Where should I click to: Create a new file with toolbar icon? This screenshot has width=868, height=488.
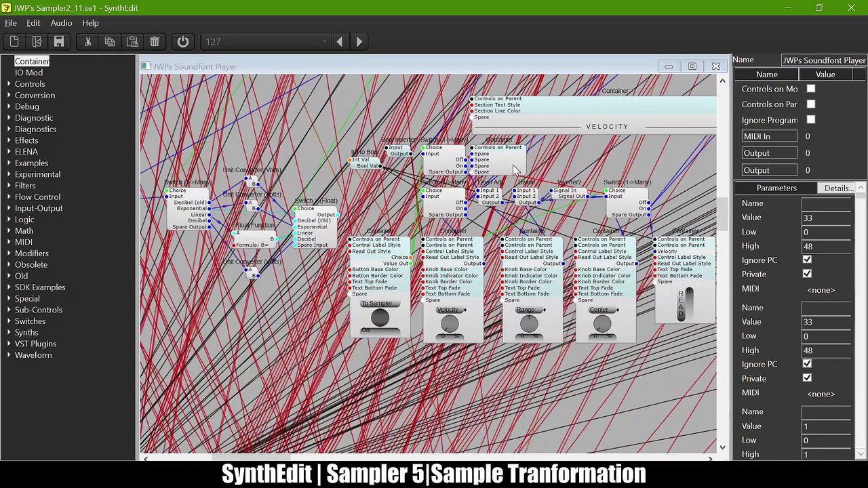(x=14, y=42)
